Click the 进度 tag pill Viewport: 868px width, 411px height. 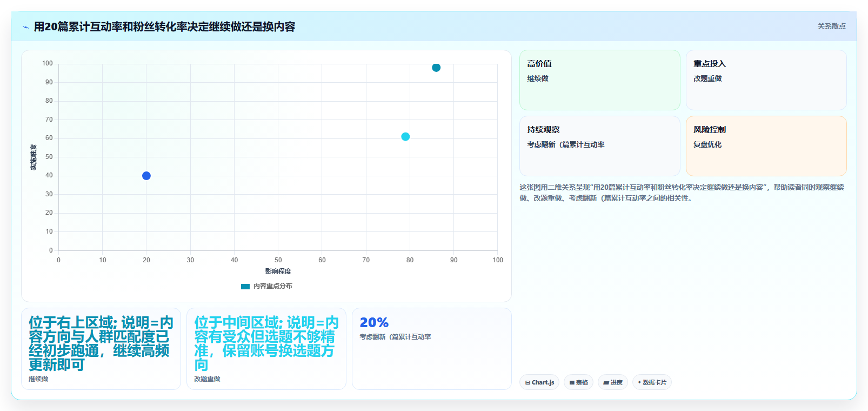pyautogui.click(x=613, y=382)
